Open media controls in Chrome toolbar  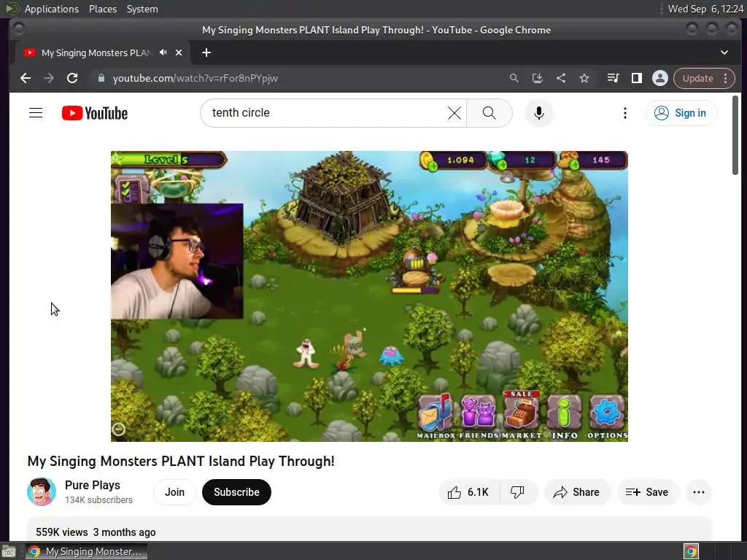pos(613,78)
